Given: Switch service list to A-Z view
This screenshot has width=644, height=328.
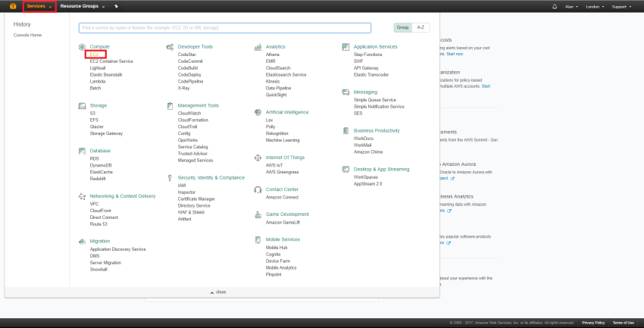Looking at the screenshot, I should [x=420, y=27].
